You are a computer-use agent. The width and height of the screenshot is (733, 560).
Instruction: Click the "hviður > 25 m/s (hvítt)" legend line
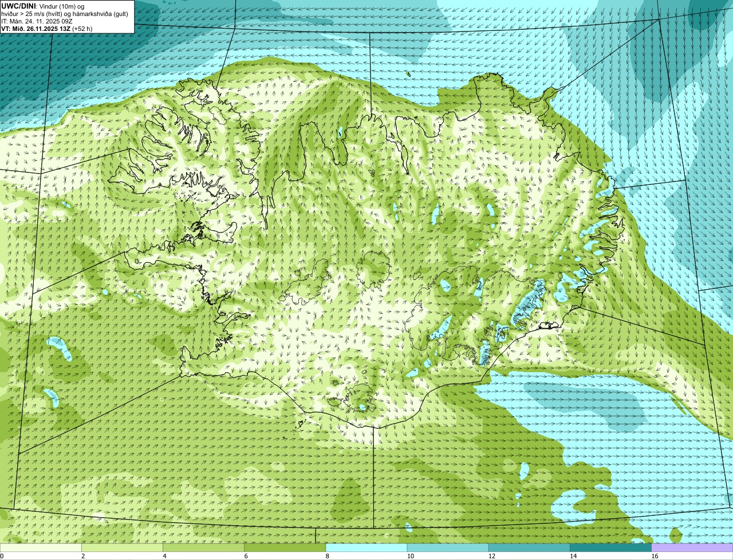pos(33,13)
